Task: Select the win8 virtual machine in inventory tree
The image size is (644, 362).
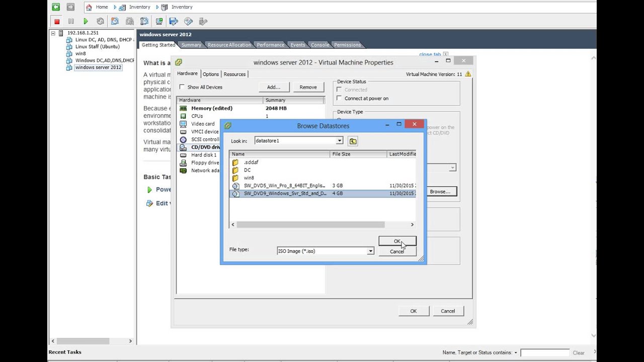Action: click(x=80, y=53)
